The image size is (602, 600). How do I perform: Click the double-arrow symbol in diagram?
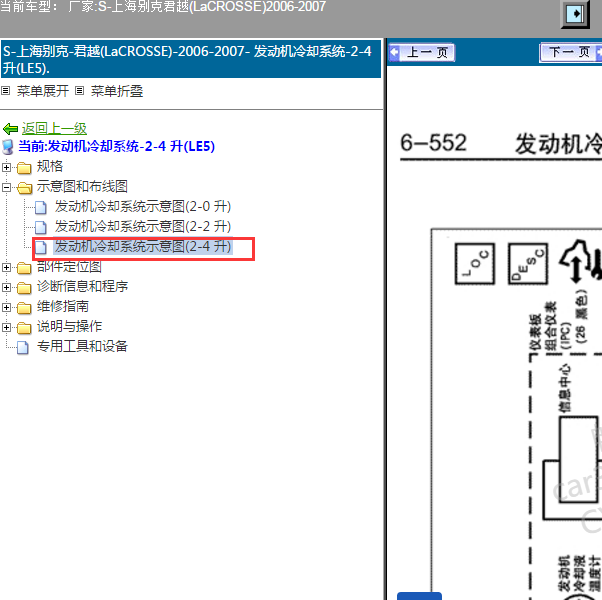[575, 263]
